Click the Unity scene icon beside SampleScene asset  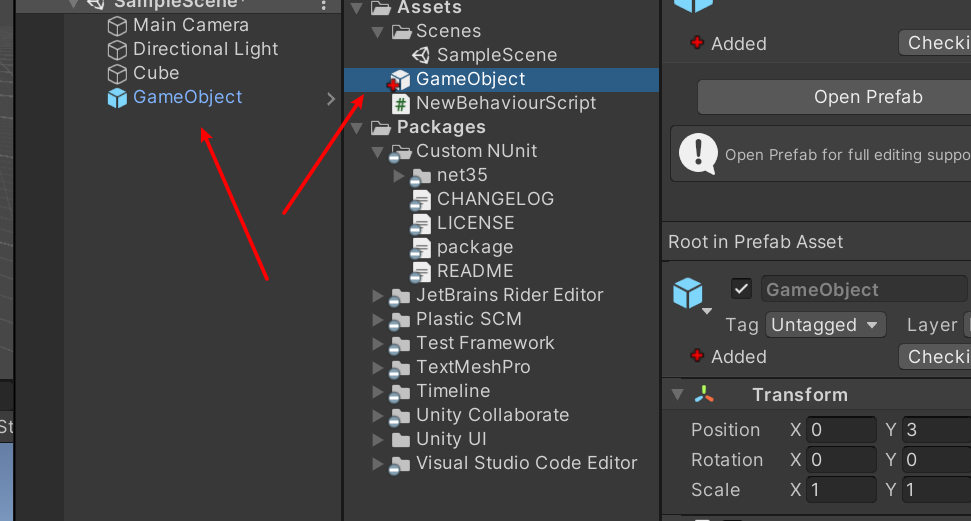[421, 55]
